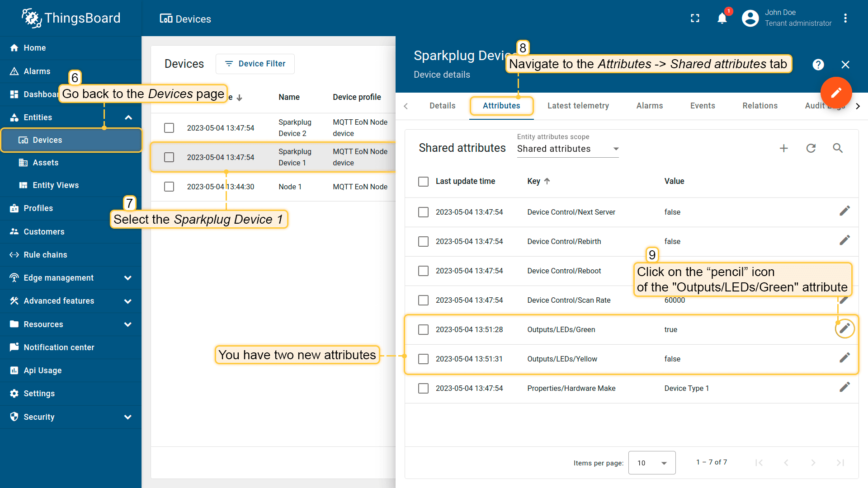Open search in shared attributes table
This screenshot has width=868, height=488.
point(838,148)
